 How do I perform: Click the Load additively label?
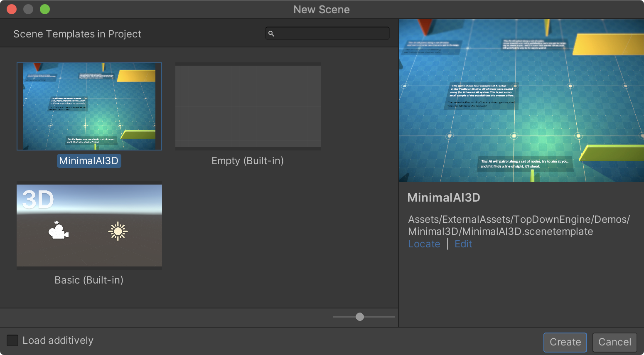(x=58, y=340)
